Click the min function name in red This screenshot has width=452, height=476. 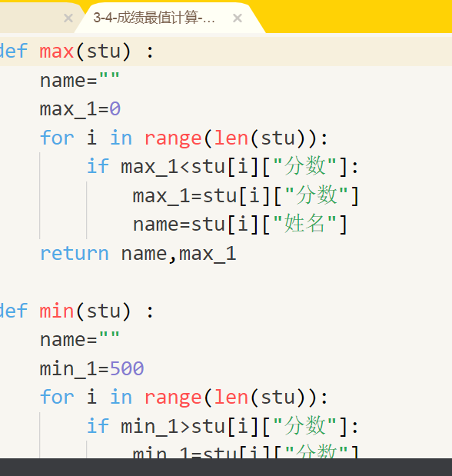(x=57, y=311)
